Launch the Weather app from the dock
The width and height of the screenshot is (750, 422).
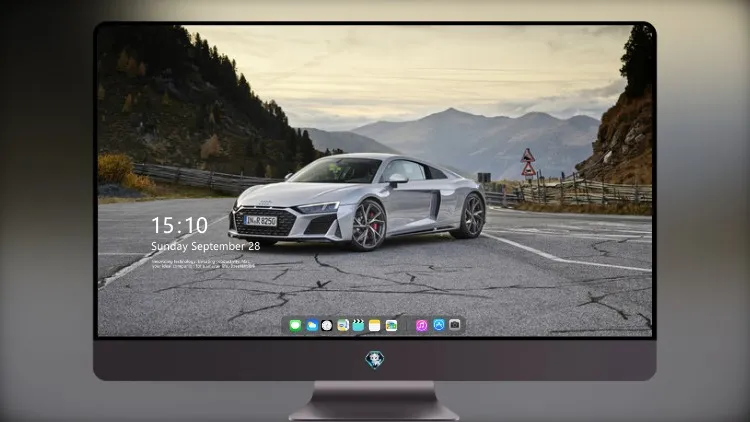point(312,326)
